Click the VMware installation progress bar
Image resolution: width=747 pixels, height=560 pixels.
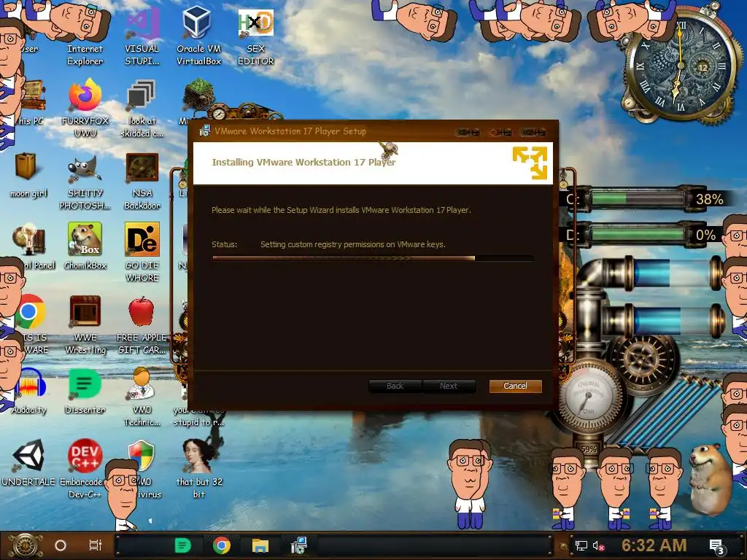point(372,258)
